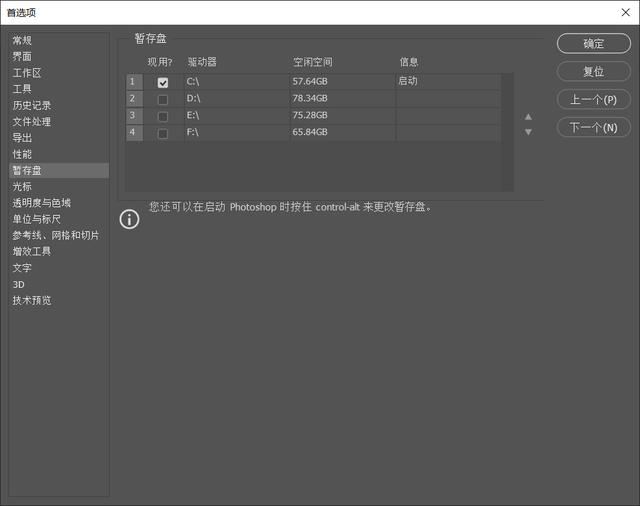Click the 驱动器 column header
Screen dimensions: 640x506
coord(202,62)
